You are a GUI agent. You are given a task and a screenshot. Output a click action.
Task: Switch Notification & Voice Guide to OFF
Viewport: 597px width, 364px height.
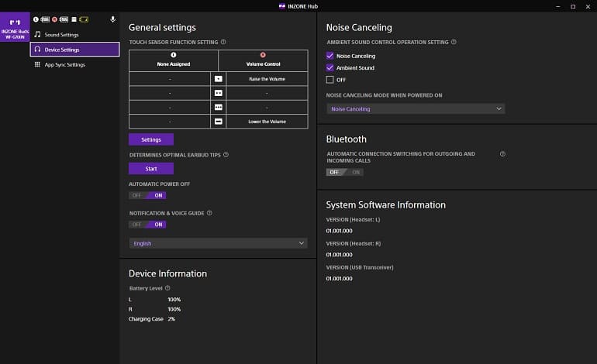pos(136,225)
